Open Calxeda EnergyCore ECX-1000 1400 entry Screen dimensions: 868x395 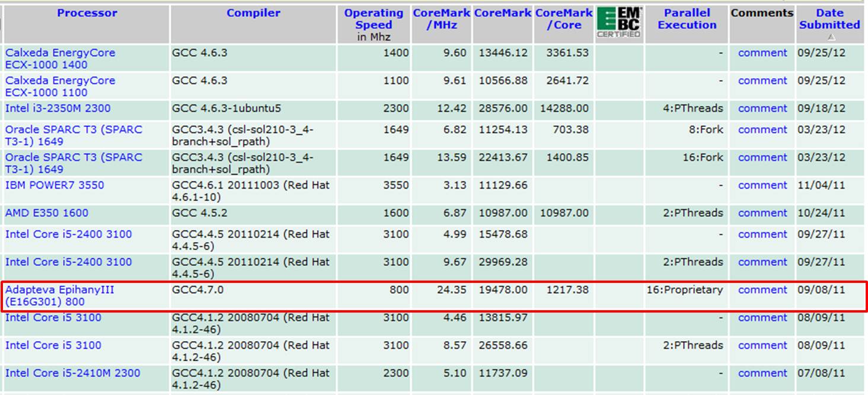[x=60, y=59]
